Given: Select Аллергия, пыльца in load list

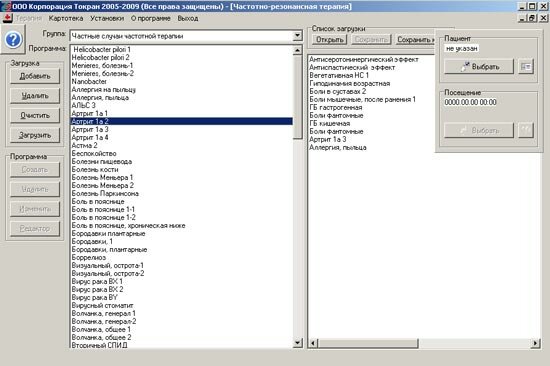Looking at the screenshot, I should point(338,148).
